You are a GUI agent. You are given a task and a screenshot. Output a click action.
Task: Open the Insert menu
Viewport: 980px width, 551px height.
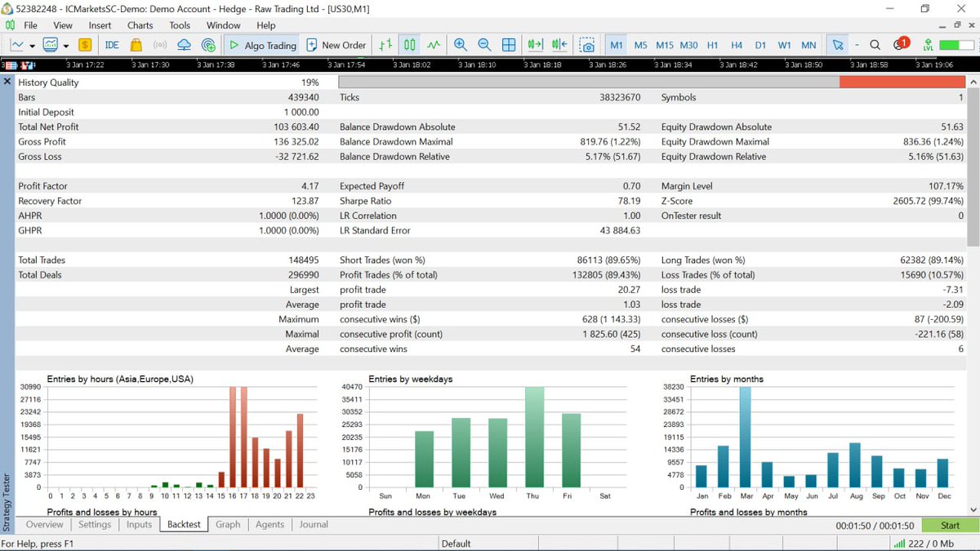100,25
